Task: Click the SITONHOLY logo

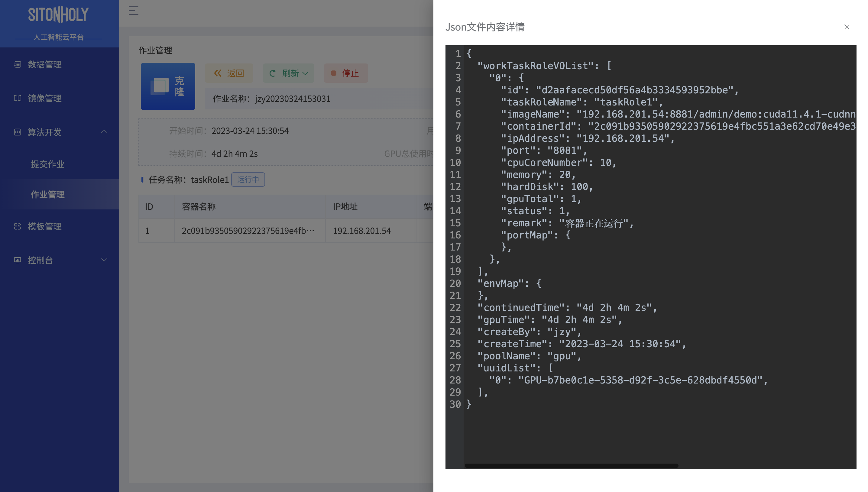Action: pos(58,15)
